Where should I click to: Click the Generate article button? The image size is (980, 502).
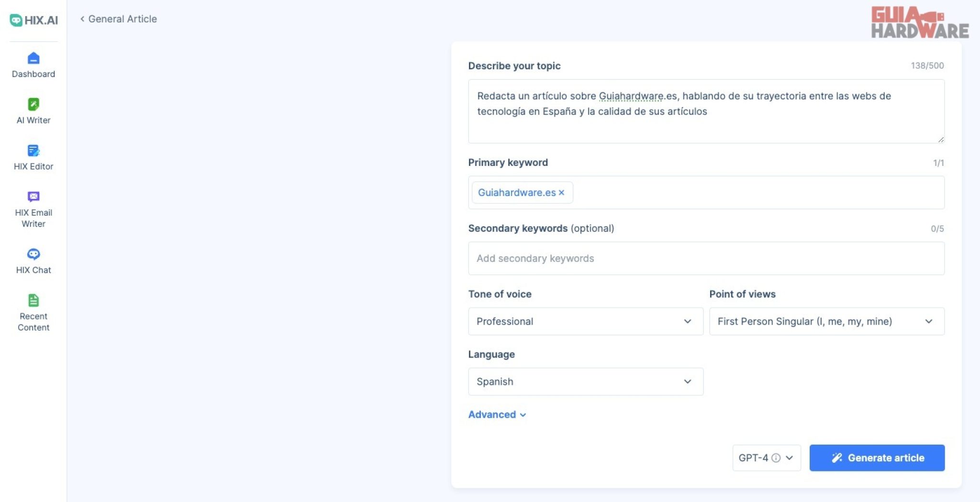pos(877,458)
